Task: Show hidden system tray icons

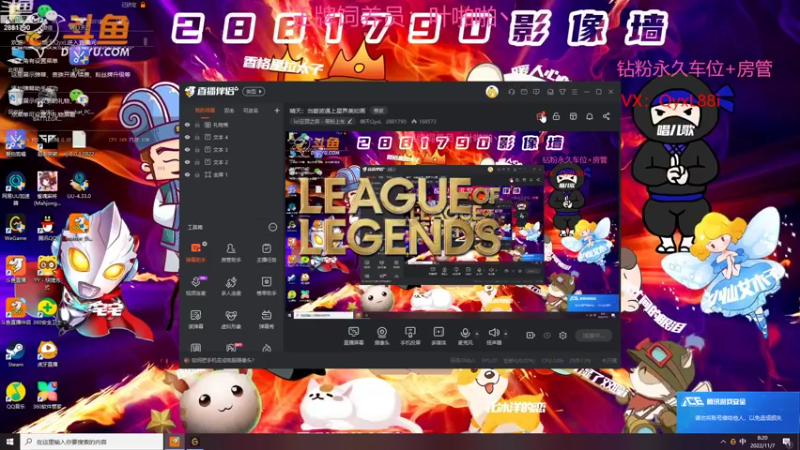Action: [723, 442]
